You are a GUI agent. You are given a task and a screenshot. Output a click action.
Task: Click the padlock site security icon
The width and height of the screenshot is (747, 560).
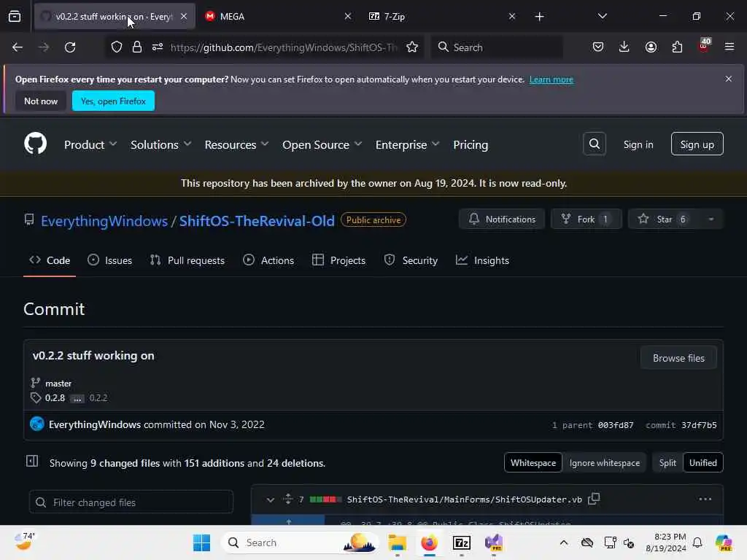137,47
